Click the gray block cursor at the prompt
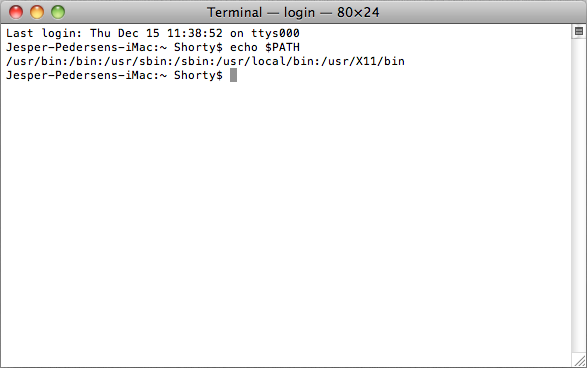 (233, 75)
